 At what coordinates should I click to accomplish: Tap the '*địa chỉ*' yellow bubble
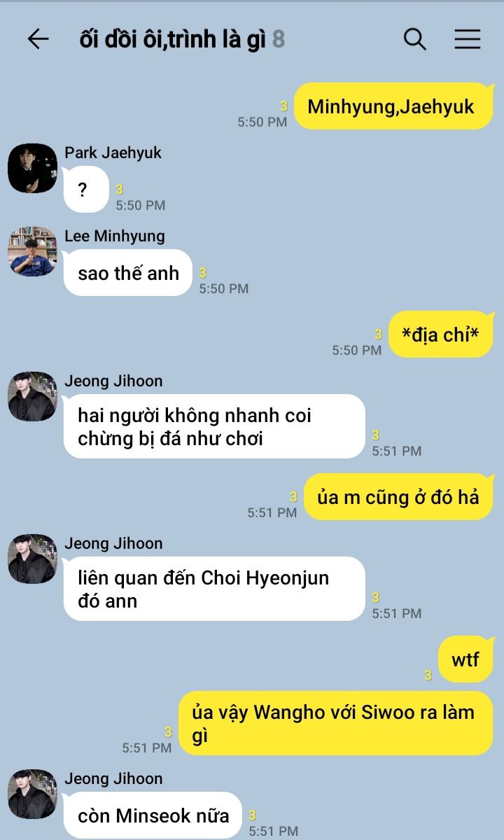440,335
